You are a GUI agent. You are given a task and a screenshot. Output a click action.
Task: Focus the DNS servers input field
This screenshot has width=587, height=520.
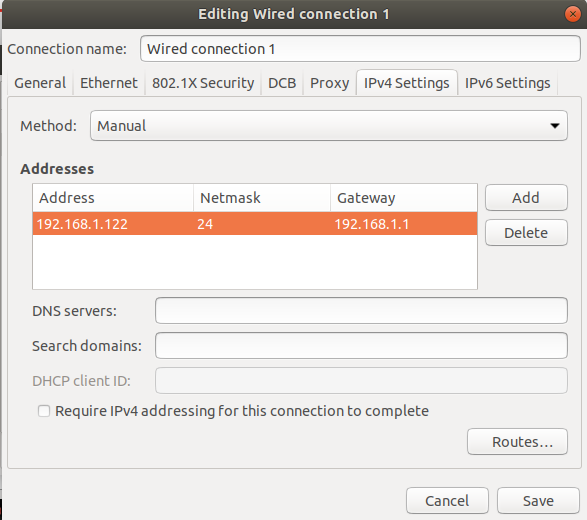tap(361, 311)
